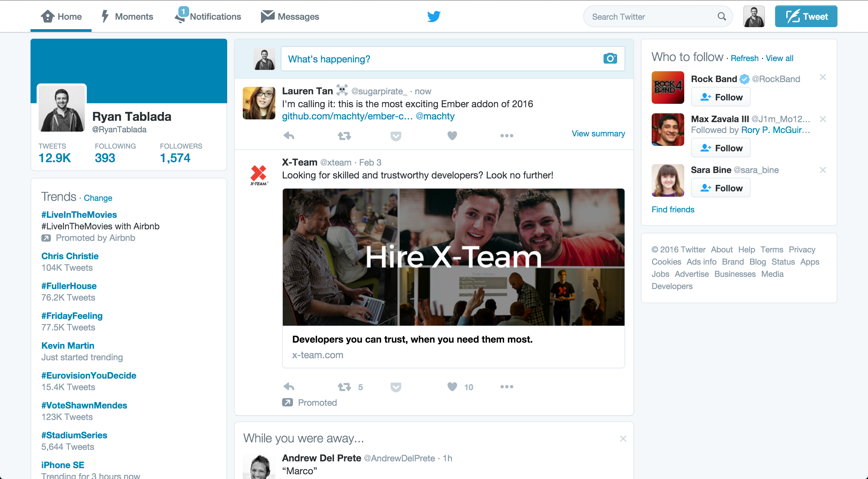Click the Find friends link

(673, 209)
